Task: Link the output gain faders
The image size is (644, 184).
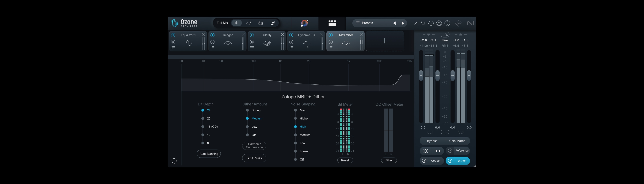Action: click(x=460, y=132)
